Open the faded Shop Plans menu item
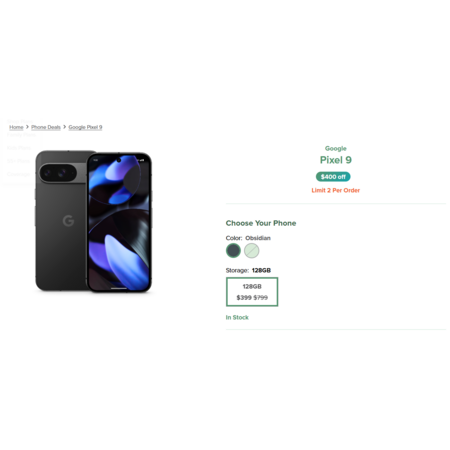 (20, 121)
